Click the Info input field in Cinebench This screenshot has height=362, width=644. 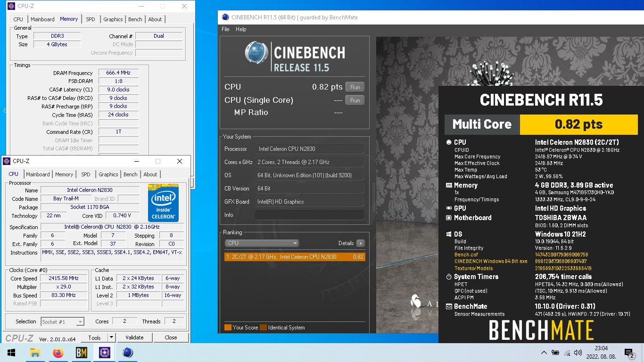[x=309, y=215]
